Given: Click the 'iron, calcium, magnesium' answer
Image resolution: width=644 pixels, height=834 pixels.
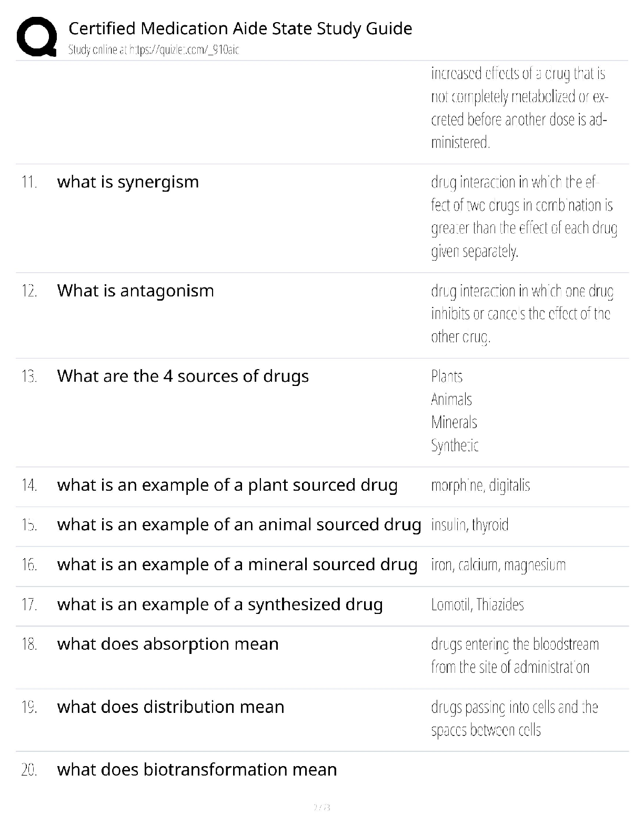Looking at the screenshot, I should pos(498,565).
